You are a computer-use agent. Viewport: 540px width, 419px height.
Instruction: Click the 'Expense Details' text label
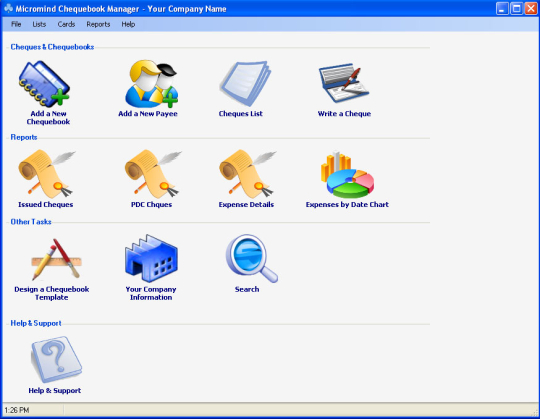[x=246, y=205]
